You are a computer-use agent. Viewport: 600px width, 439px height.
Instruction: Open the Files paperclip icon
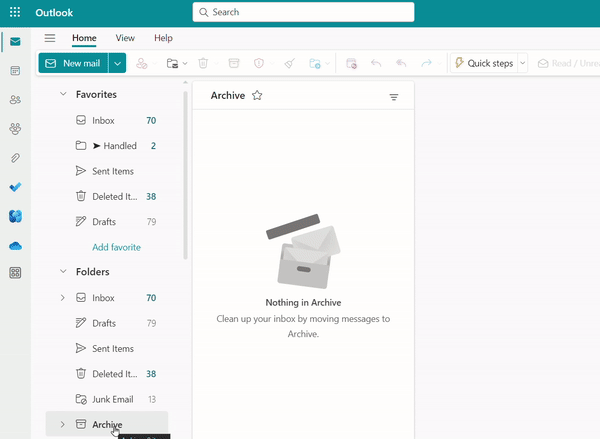[x=15, y=158]
